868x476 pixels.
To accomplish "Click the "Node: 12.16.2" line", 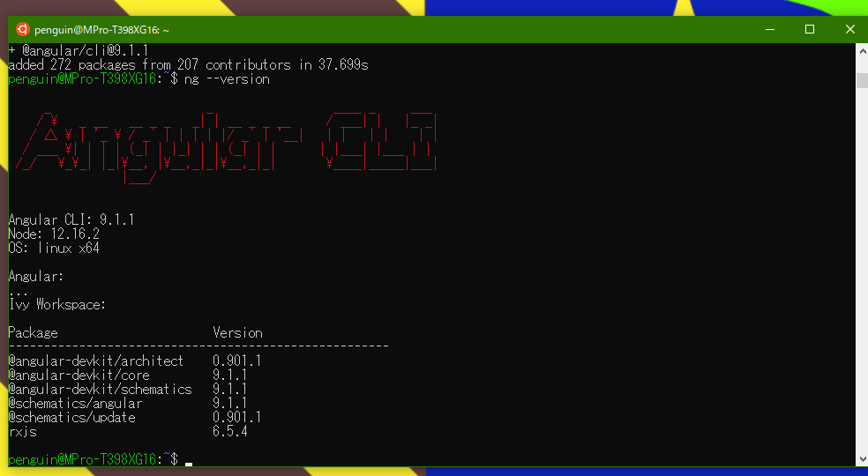I will tap(54, 234).
